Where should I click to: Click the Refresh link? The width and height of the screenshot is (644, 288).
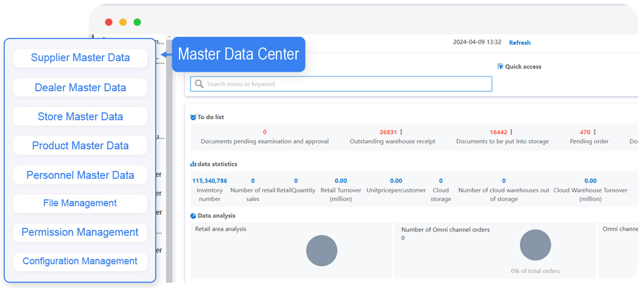(x=519, y=43)
